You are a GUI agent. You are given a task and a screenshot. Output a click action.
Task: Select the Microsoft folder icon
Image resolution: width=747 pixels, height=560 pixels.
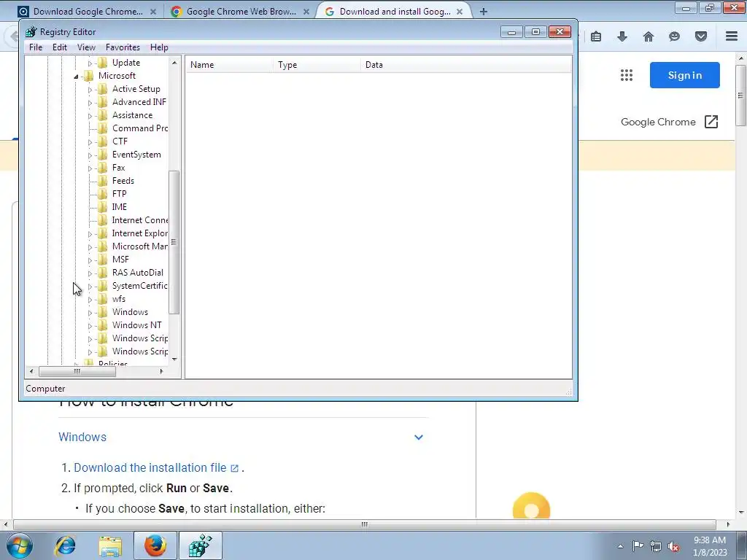click(x=88, y=76)
